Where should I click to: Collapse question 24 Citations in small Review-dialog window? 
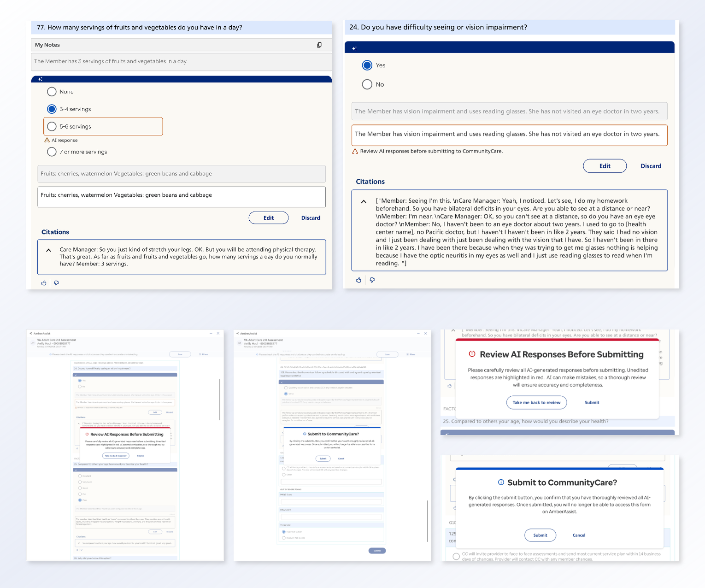(x=79, y=423)
